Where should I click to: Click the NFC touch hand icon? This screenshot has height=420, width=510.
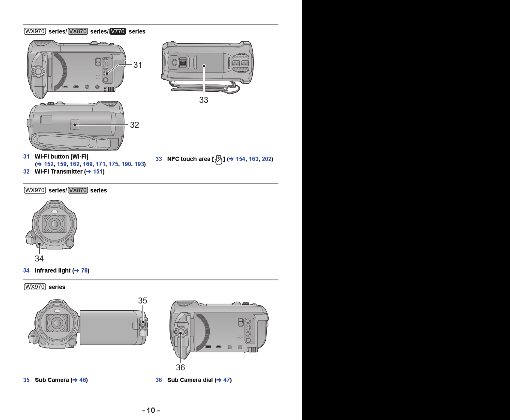(219, 160)
